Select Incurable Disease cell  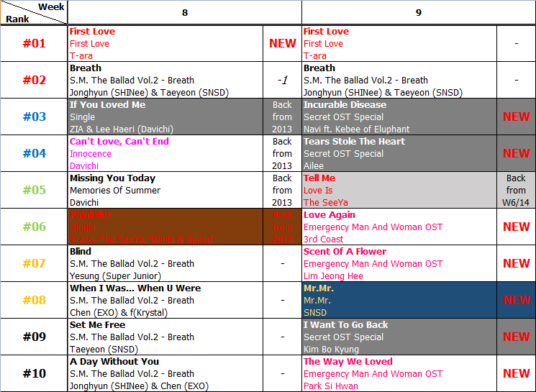point(399,117)
